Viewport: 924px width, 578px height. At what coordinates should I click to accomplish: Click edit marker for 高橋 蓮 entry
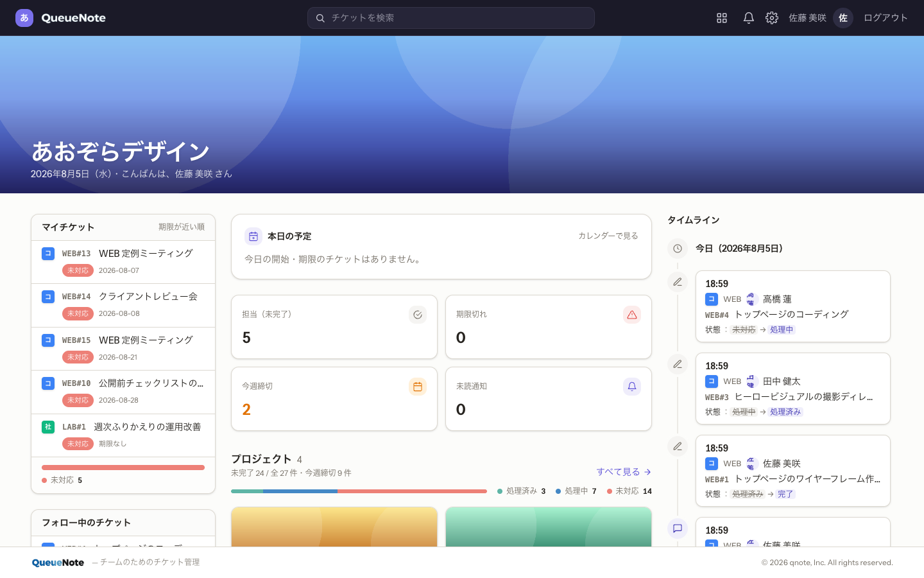[x=678, y=282]
